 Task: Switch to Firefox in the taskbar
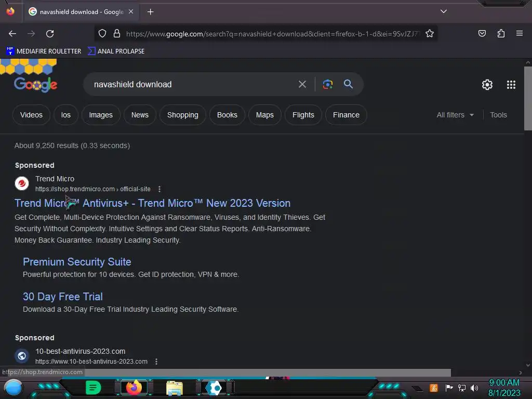(x=134, y=388)
